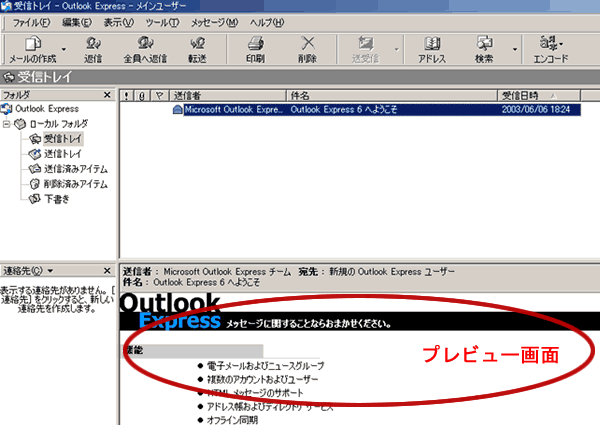
Task: Click the 複数のアカウントおよびユーザー bullet text
Action: click(262, 379)
